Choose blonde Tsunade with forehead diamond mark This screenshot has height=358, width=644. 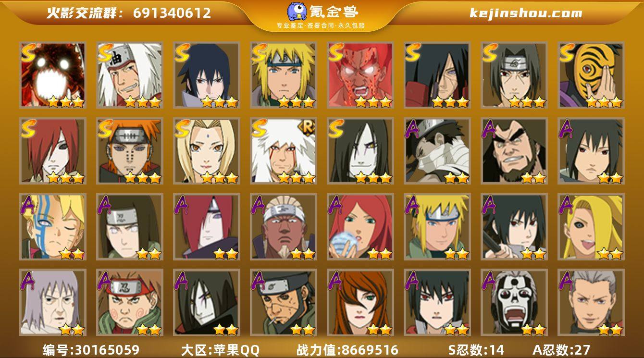[207, 151]
